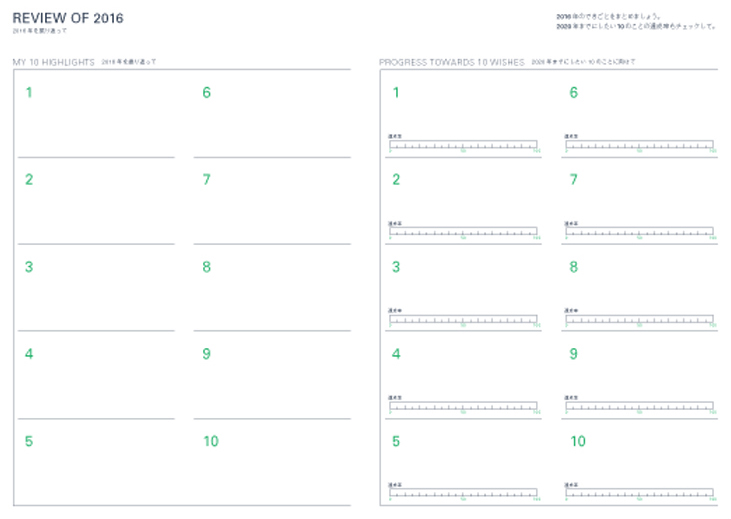Screen dimensions: 731x519
Task: Select highlight box number 3
Action: coord(96,292)
